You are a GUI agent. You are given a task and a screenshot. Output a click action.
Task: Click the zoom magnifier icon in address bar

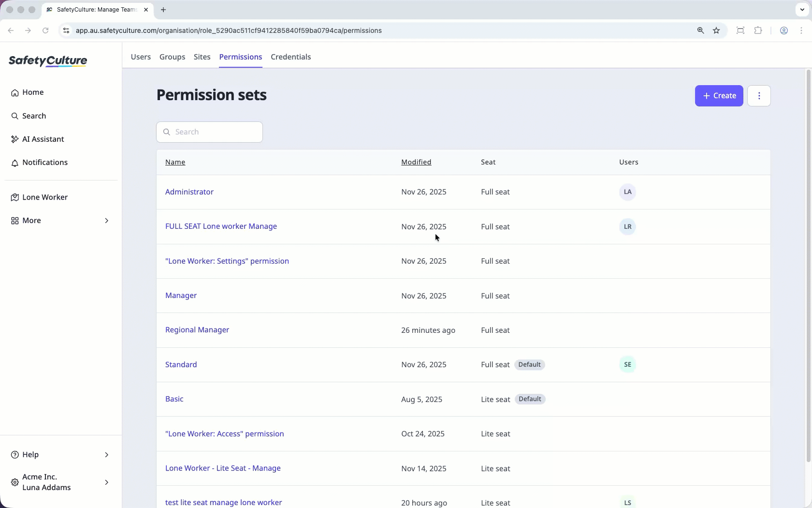tap(700, 30)
